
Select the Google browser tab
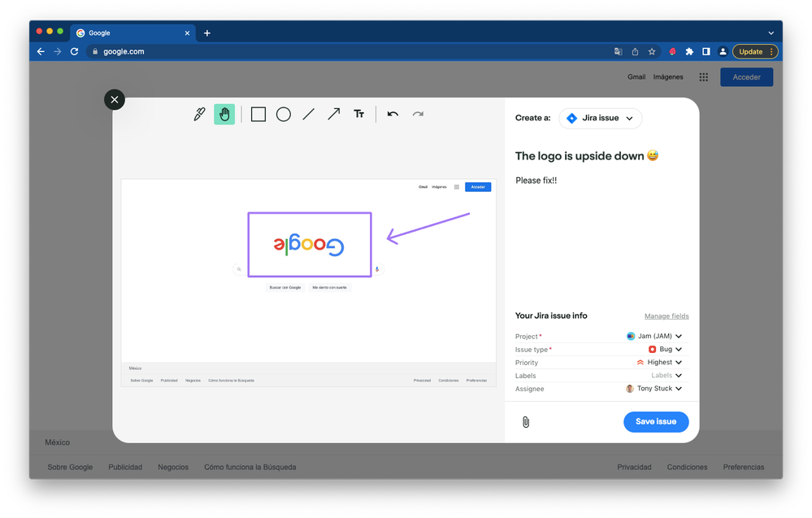pyautogui.click(x=132, y=33)
